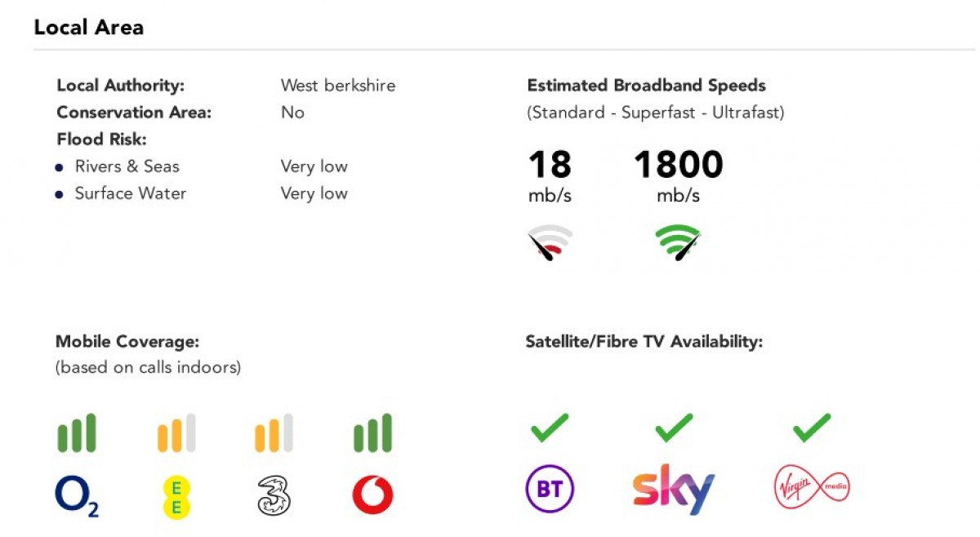Click the green checkmark above Virgin Media
Screen dimensions: 980x537
(811, 428)
